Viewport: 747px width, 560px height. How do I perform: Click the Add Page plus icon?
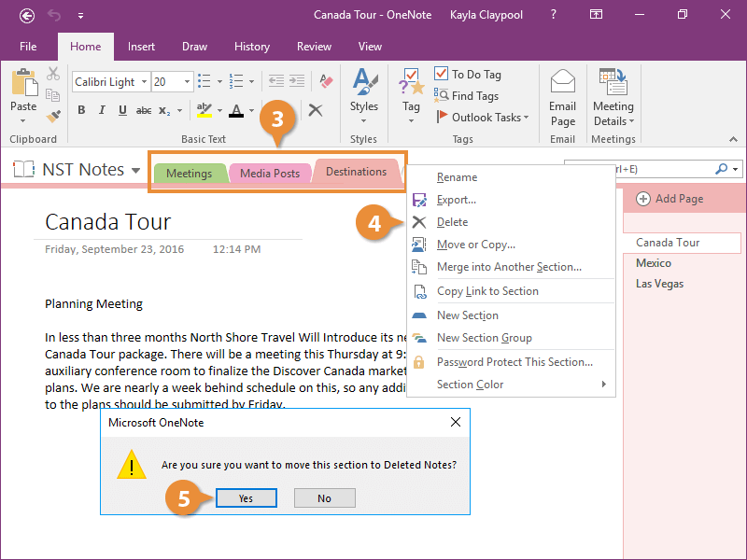tap(643, 199)
